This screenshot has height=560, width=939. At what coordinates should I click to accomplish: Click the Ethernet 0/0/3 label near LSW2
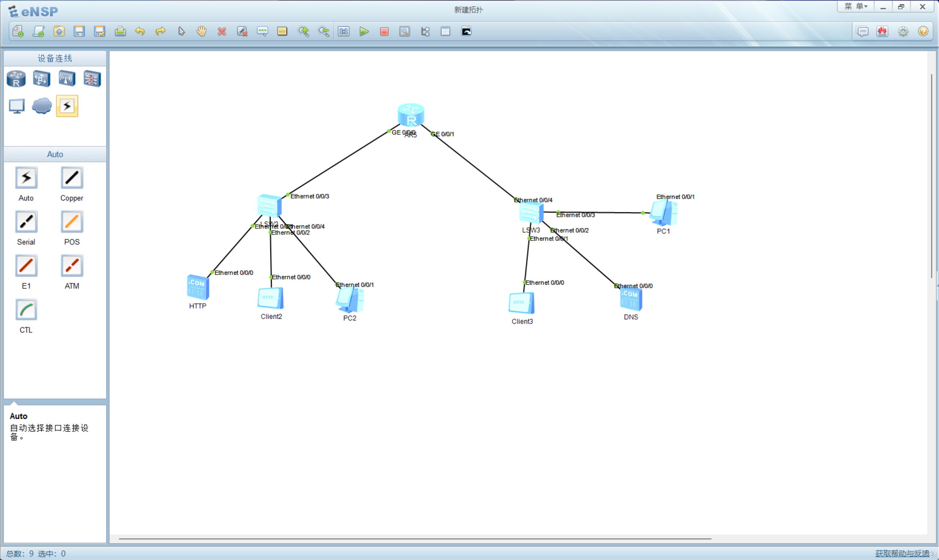pos(310,196)
